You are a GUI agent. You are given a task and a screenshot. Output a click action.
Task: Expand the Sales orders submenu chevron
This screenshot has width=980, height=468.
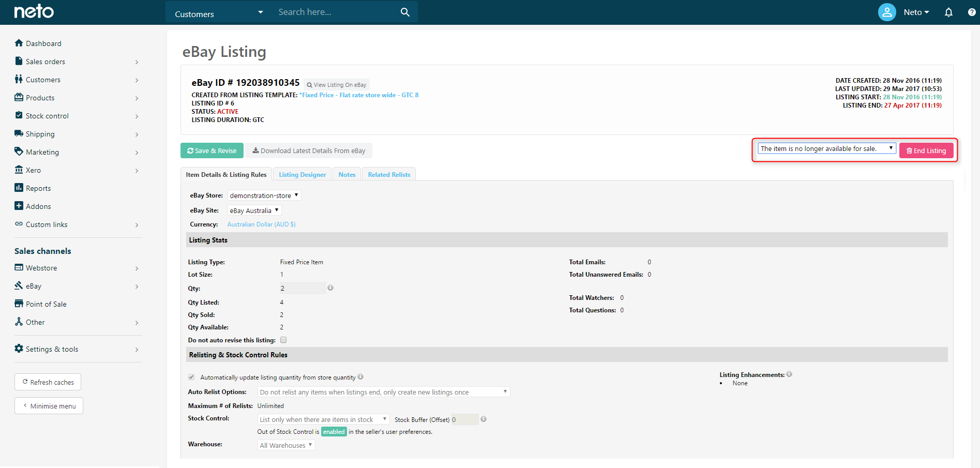(x=137, y=62)
